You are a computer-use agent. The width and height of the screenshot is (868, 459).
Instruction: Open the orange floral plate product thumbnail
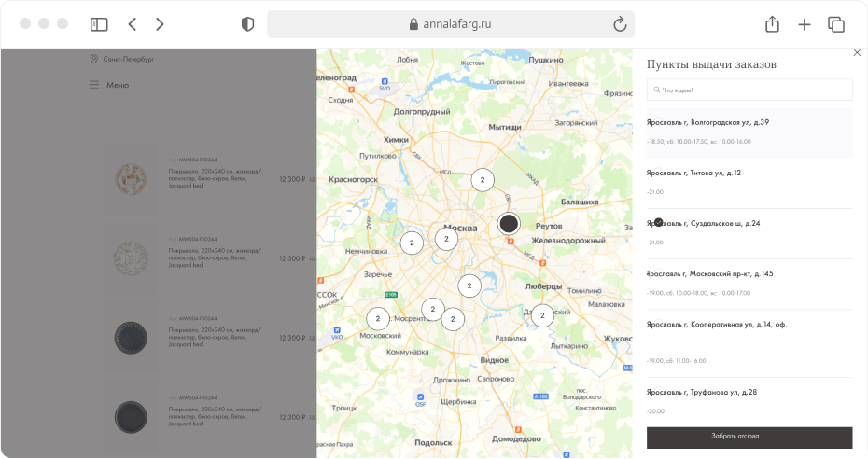point(131,179)
